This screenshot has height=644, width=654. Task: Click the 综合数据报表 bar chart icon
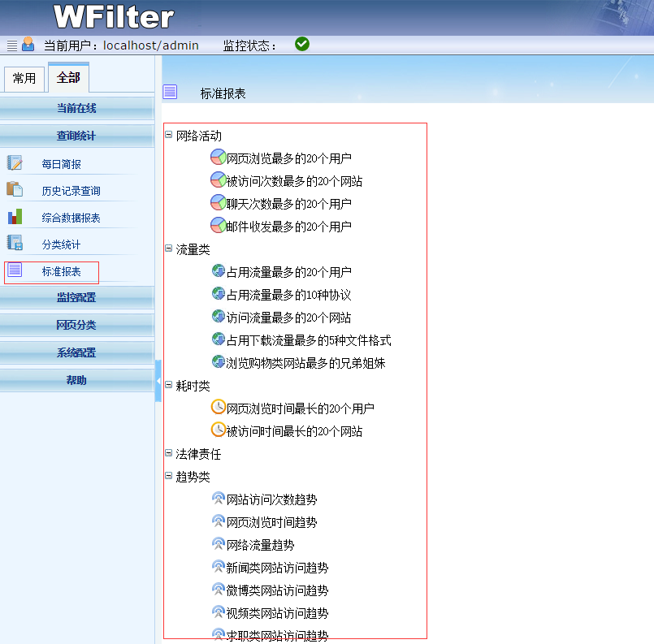tap(15, 216)
